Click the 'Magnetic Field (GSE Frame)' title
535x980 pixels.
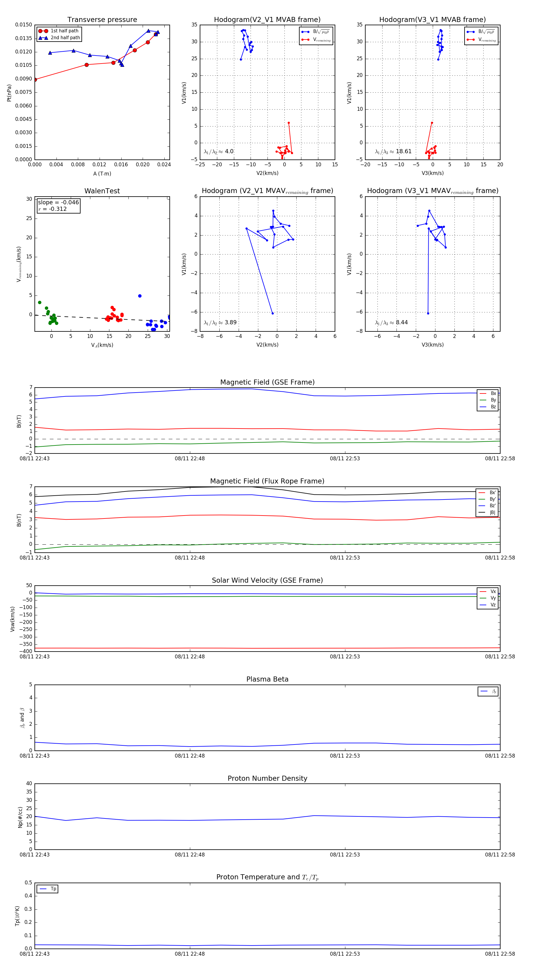click(x=267, y=382)
